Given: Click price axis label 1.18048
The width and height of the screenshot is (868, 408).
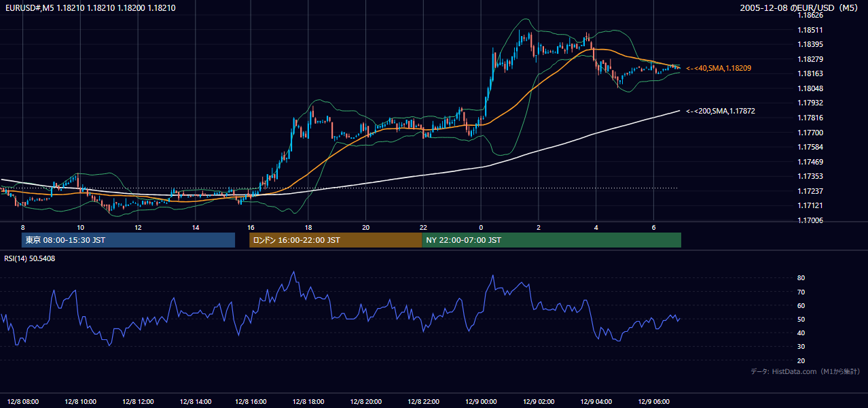Looking at the screenshot, I should pyautogui.click(x=810, y=88).
